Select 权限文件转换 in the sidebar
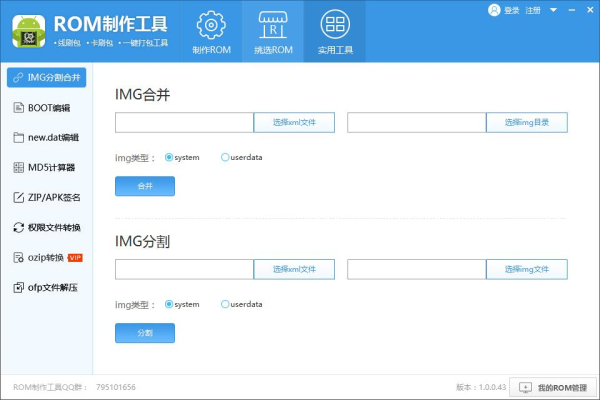Screen dimensions: 600x400 pyautogui.click(x=46, y=227)
